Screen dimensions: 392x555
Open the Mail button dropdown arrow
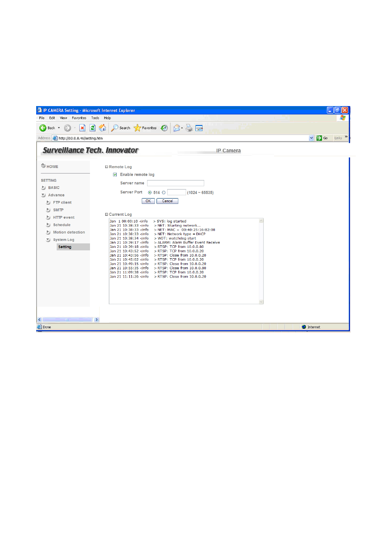point(182,128)
